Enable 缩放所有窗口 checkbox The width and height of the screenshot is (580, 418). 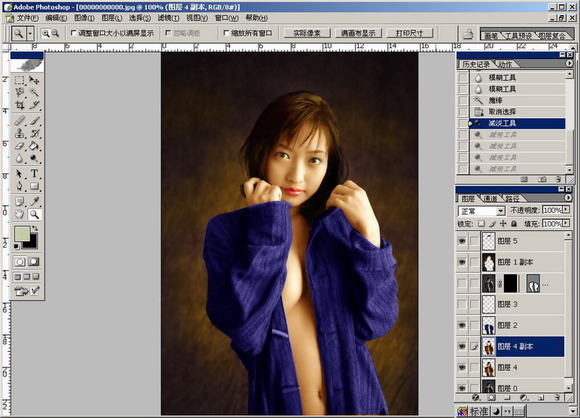(x=226, y=33)
